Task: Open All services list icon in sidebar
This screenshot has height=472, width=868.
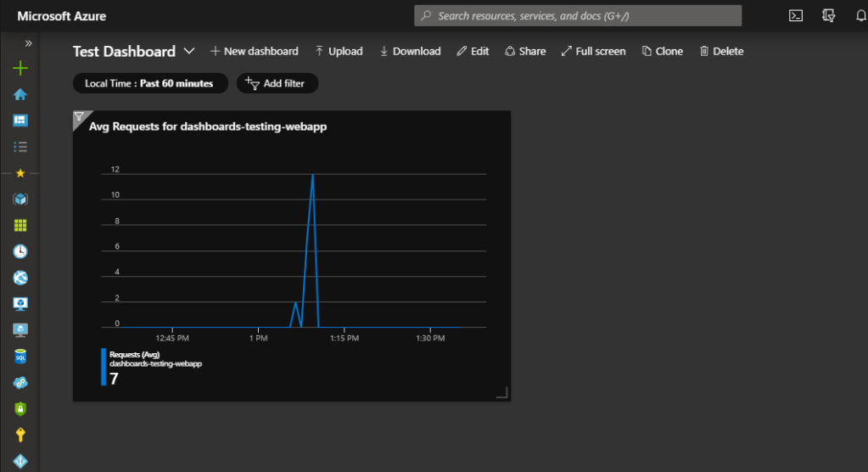Action: coord(20,147)
